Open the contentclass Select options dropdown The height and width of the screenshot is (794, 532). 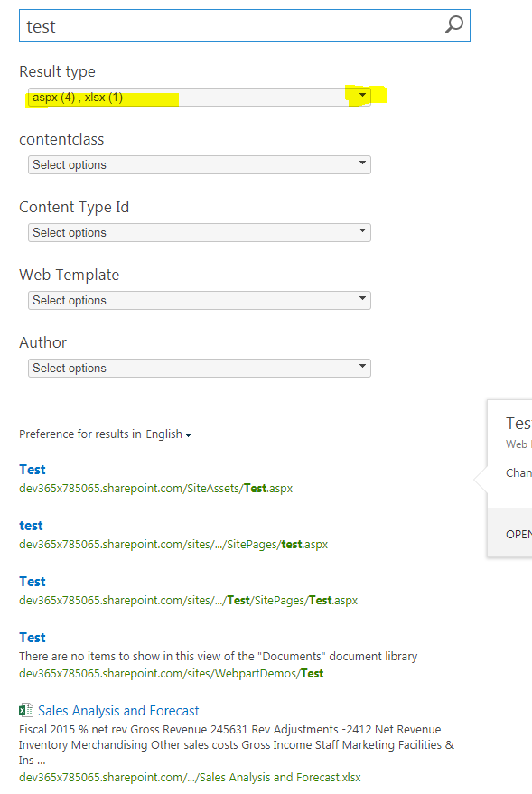pyautogui.click(x=199, y=164)
